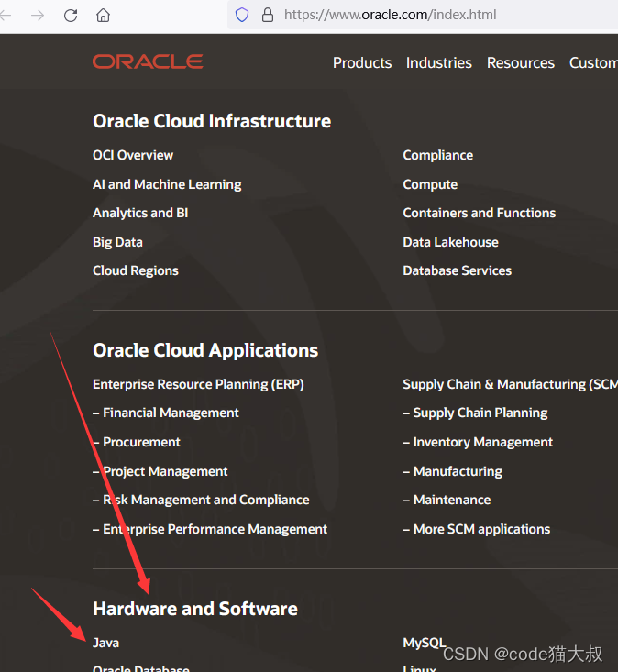Open Analytics and BI
Image resolution: width=618 pixels, height=672 pixels.
[140, 213]
